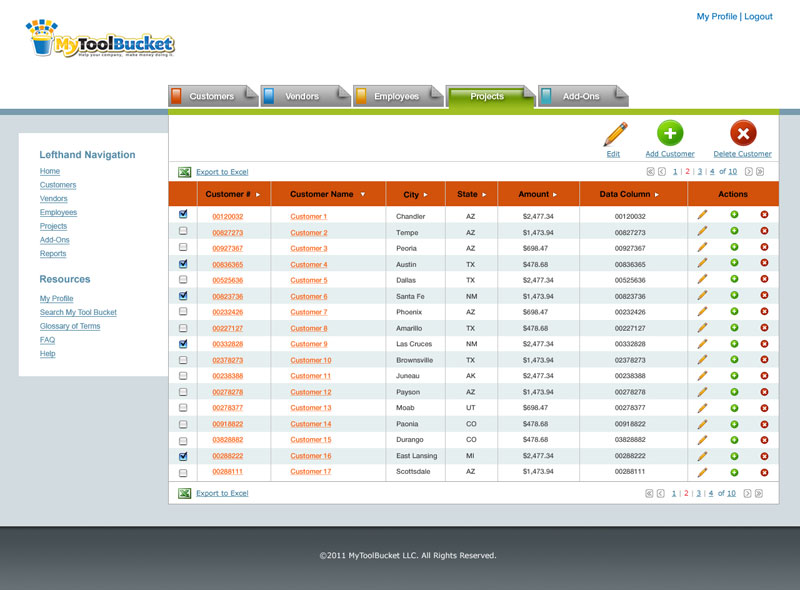The height and width of the screenshot is (590, 800).
Task: Click the Logout link
Action: point(758,17)
